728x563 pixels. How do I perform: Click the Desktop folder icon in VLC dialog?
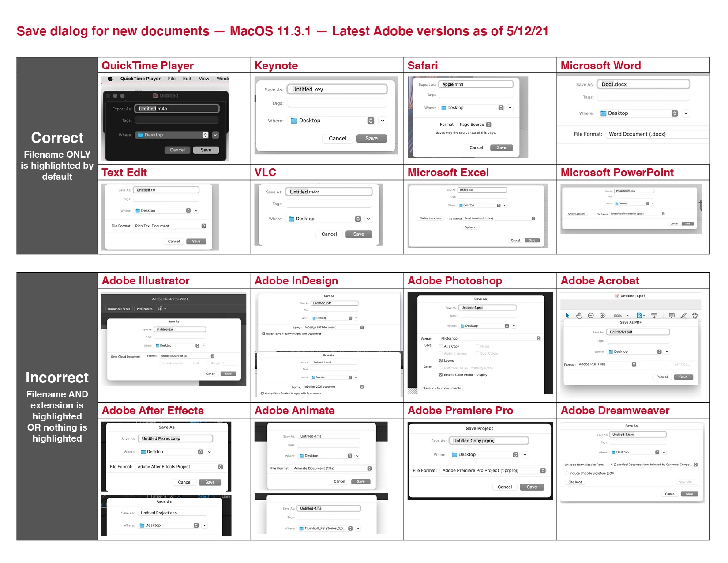[291, 219]
